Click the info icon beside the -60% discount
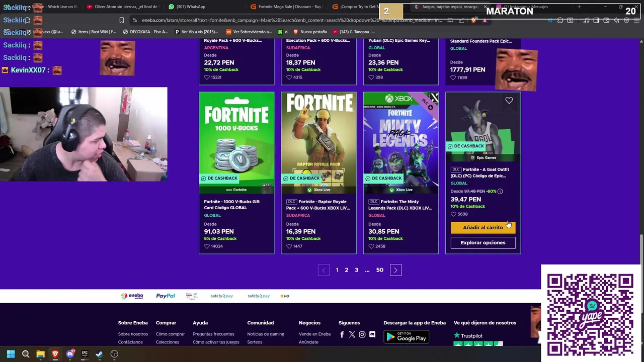The height and width of the screenshot is (362, 644). click(500, 192)
